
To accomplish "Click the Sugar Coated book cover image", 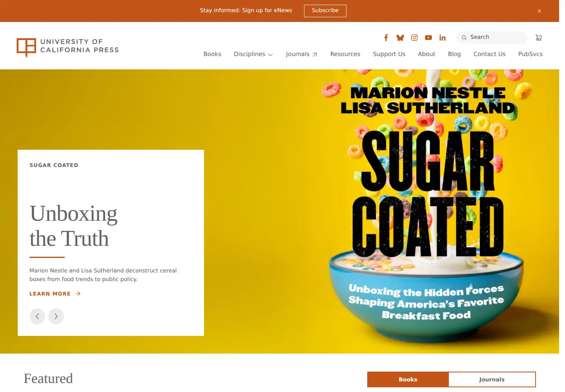I will click(x=428, y=212).
